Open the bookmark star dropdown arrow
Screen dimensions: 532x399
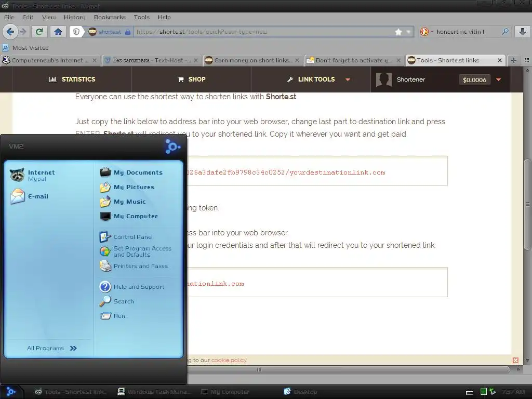(408, 32)
